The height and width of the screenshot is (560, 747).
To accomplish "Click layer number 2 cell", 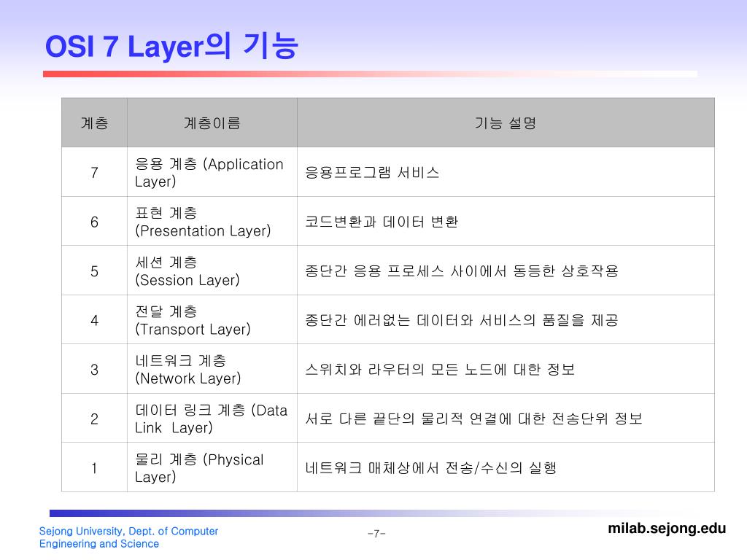I will click(94, 419).
